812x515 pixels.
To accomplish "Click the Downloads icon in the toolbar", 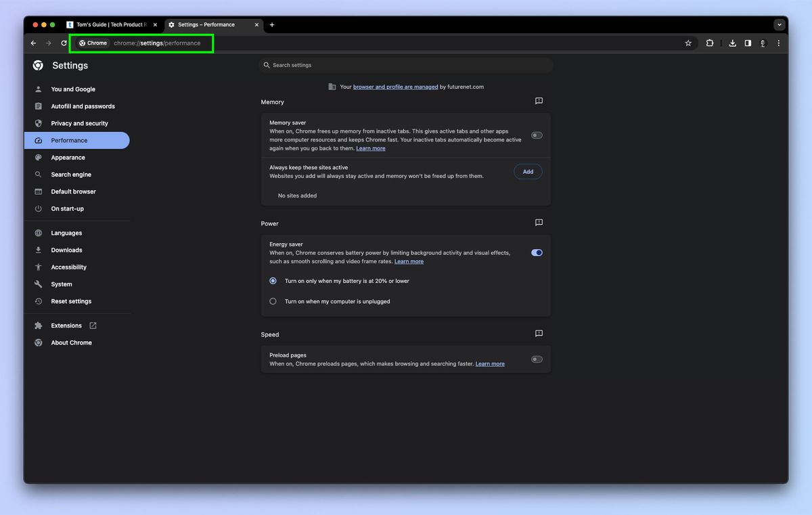I will (732, 43).
